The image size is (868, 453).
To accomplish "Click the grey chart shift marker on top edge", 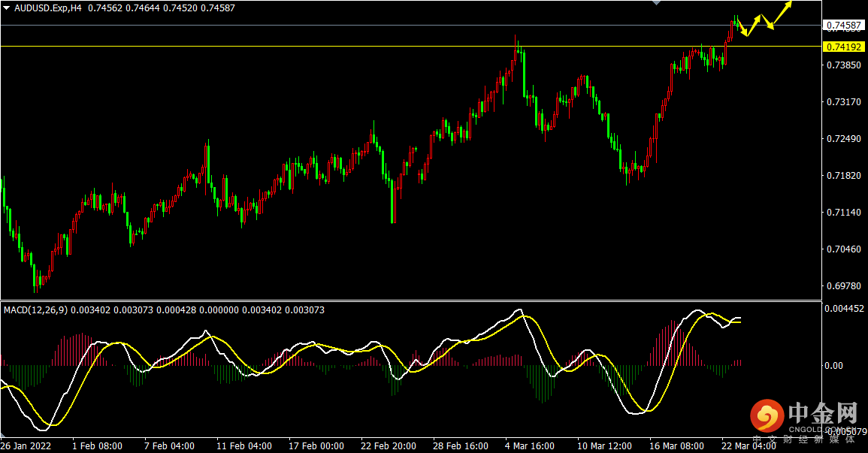I will click(657, 3).
